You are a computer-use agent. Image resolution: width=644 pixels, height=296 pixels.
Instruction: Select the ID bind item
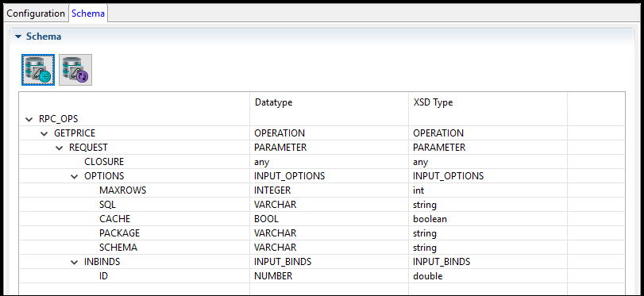[103, 276]
